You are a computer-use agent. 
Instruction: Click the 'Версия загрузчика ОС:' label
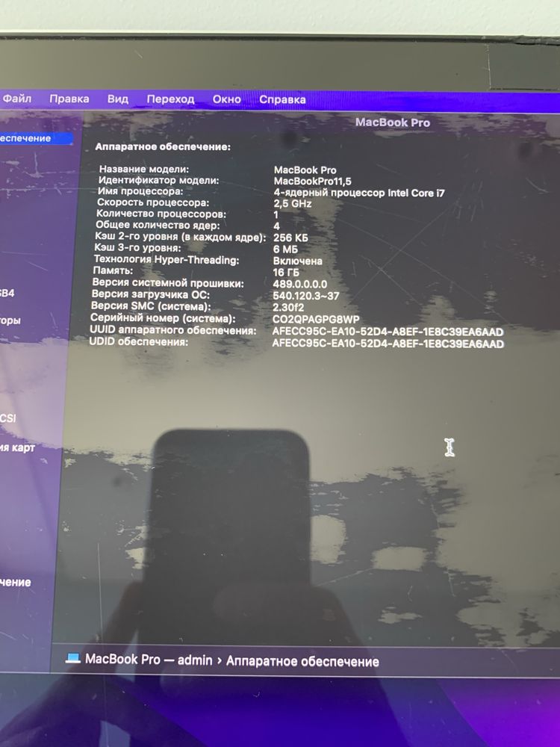(151, 295)
